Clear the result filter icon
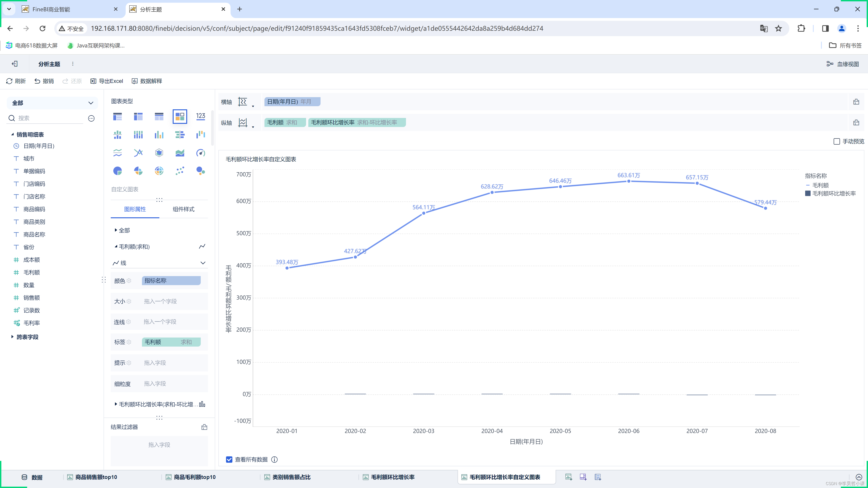The height and width of the screenshot is (488, 868). (204, 427)
